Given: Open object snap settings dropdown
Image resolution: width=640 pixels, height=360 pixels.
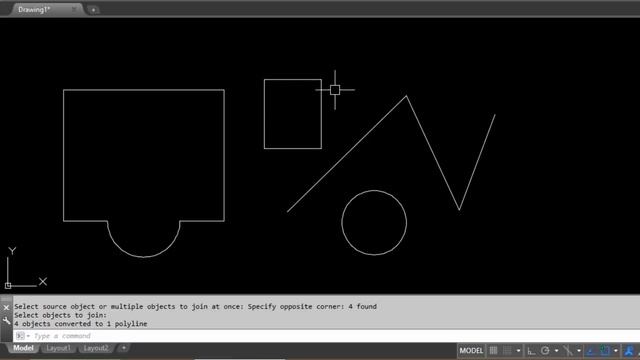Looking at the screenshot, I should coord(616,351).
